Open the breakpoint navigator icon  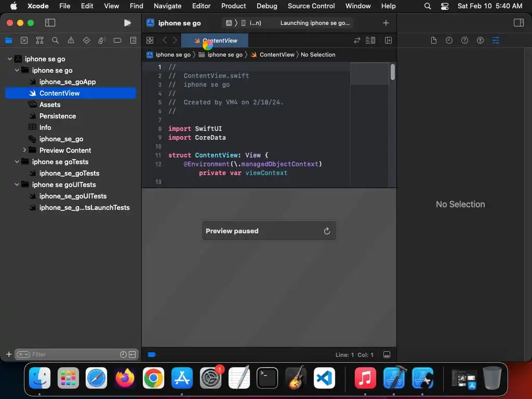coord(117,41)
